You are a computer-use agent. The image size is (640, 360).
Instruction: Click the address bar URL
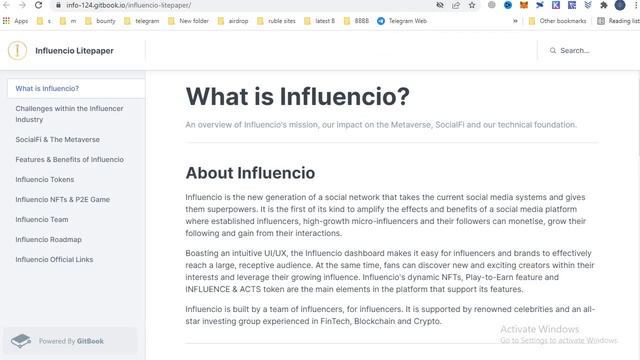129,5
